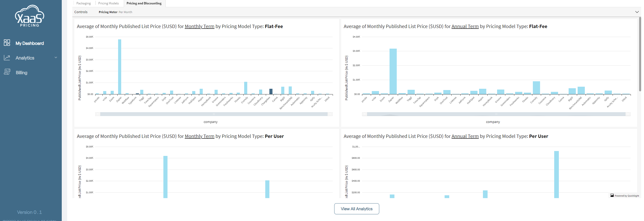Click the Powered by QuickSight link
The image size is (644, 221).
pyautogui.click(x=627, y=196)
